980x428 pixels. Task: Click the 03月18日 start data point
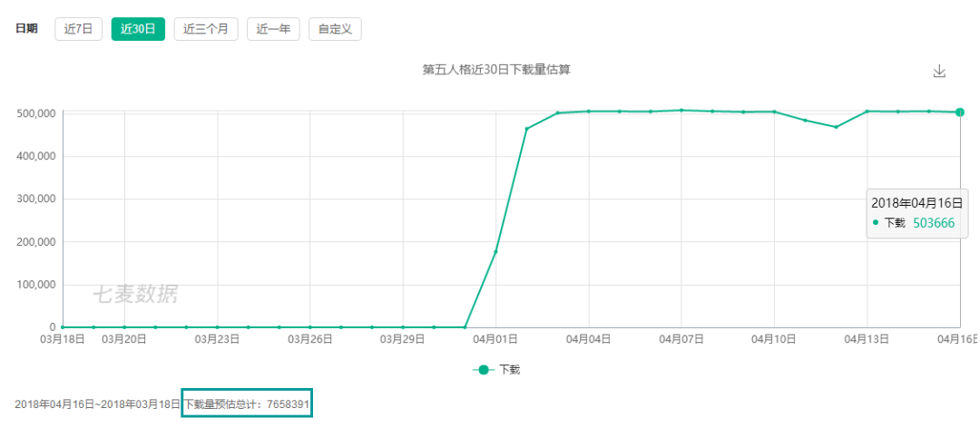coord(63,327)
